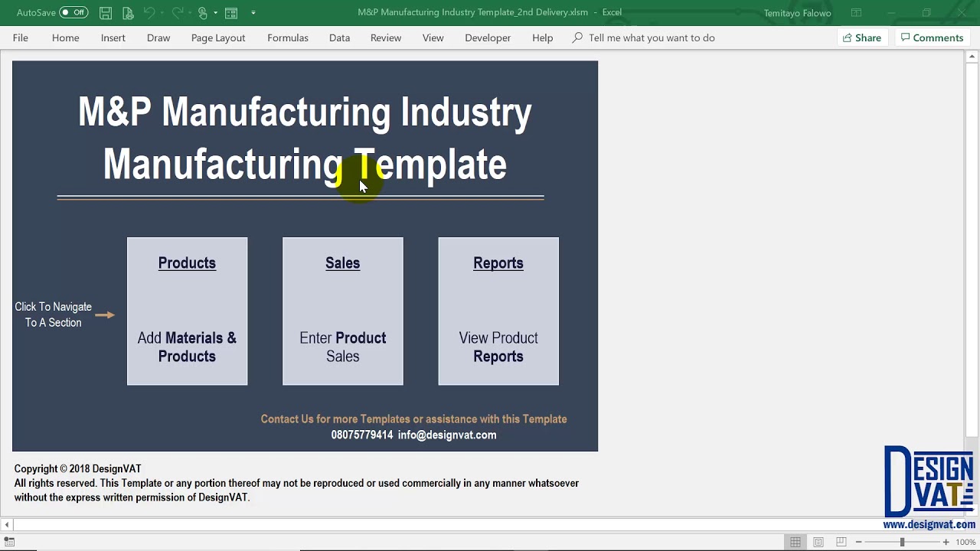Click the Share button
The height and width of the screenshot is (551, 980).
[x=862, y=37]
